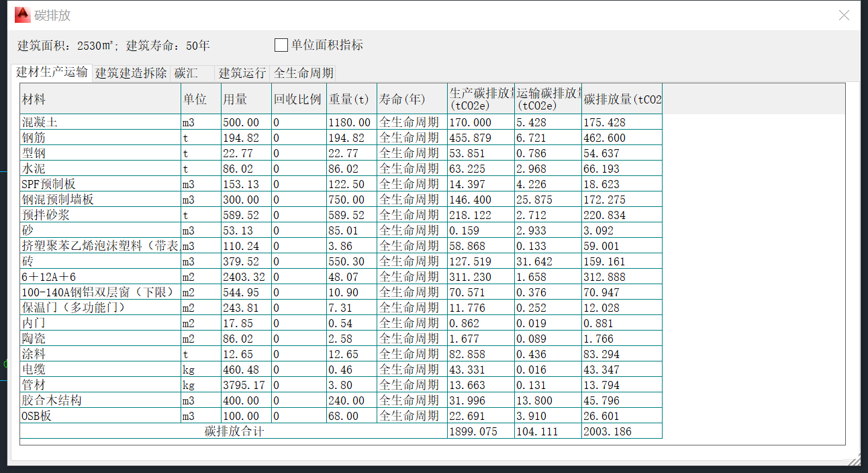Viewport: 868px width, 473px height.
Task: Close the 碳排放 dialog window
Action: coord(844,15)
